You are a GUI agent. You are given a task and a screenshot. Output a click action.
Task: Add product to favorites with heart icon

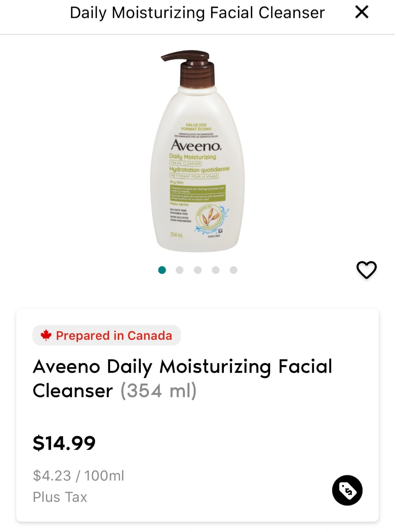[x=366, y=270]
